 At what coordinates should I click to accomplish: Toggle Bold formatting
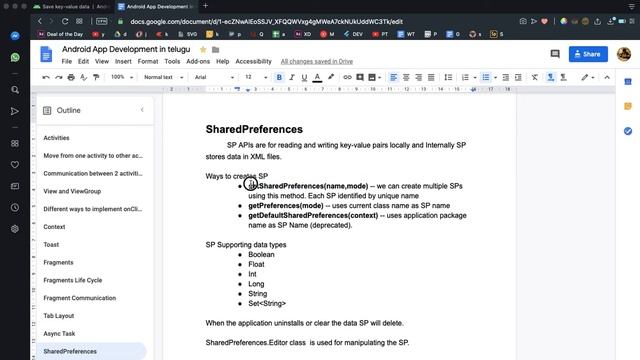coord(279,77)
